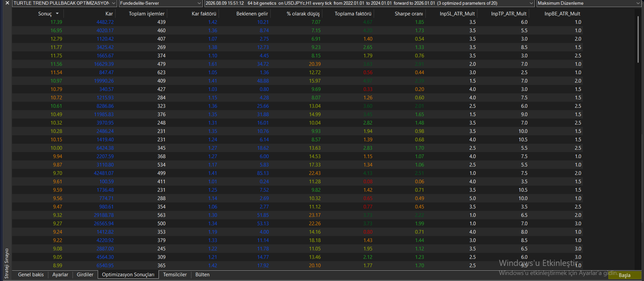Sort by the % olarak düşüş column header
This screenshot has width=644, height=281.
(x=303, y=14)
